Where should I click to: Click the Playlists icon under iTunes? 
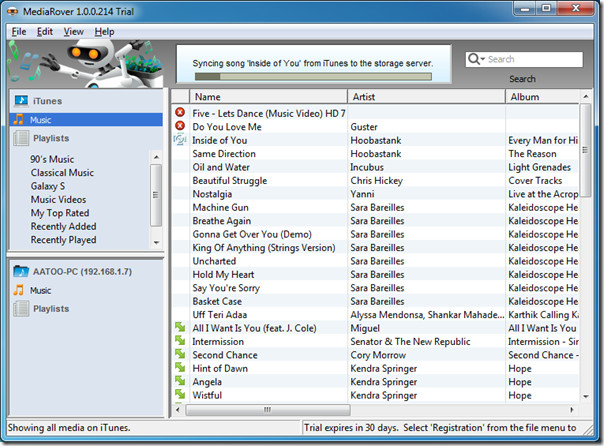(x=19, y=138)
